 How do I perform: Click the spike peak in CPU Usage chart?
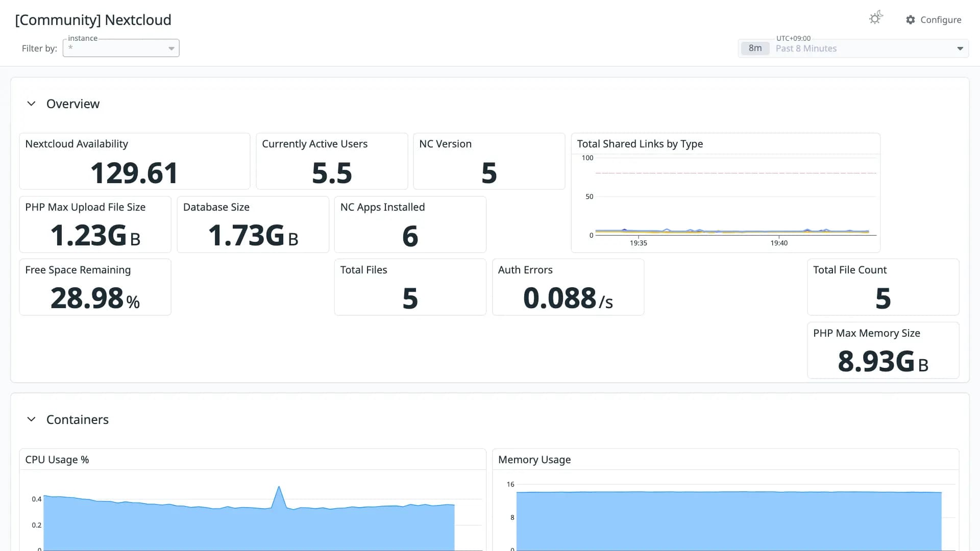(x=279, y=487)
